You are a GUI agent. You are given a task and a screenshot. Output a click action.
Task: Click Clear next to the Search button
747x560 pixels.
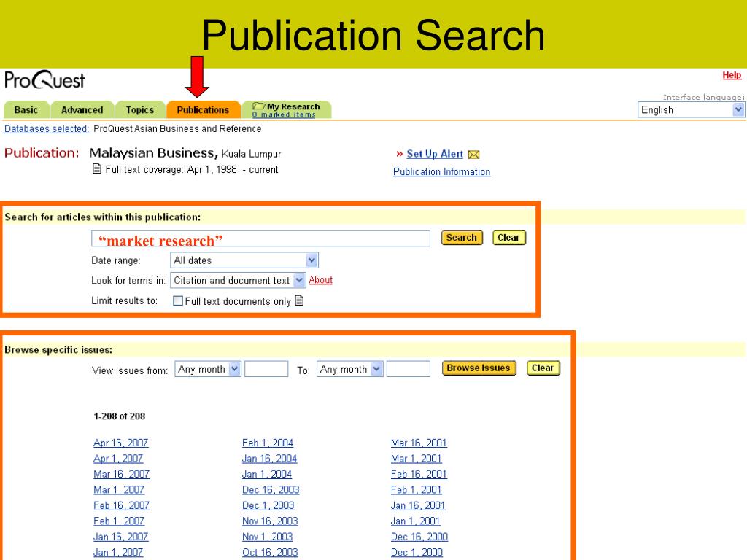click(508, 238)
